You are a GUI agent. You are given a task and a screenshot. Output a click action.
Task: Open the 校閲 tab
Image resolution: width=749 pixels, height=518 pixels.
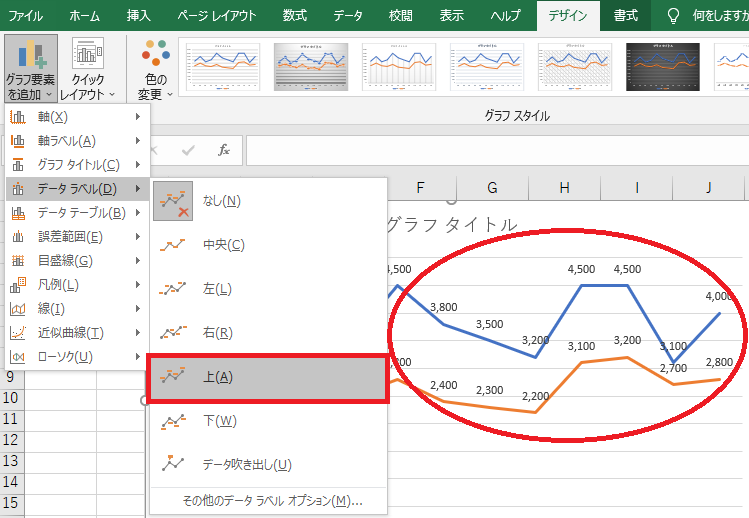click(x=400, y=16)
